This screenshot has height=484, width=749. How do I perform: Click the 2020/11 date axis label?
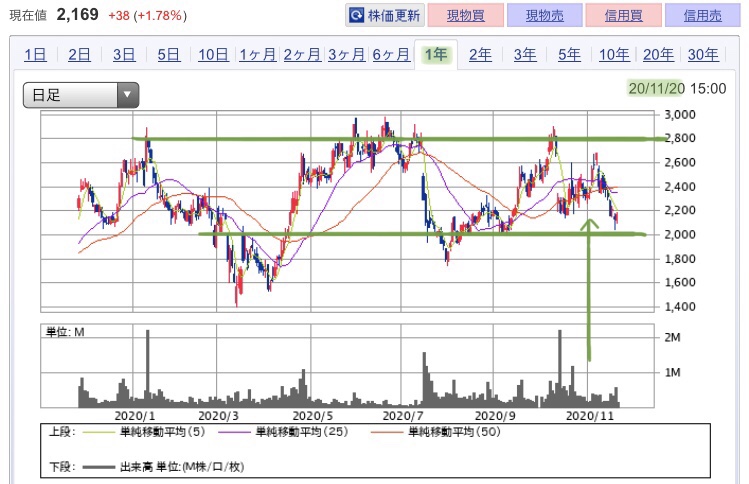[589, 416]
